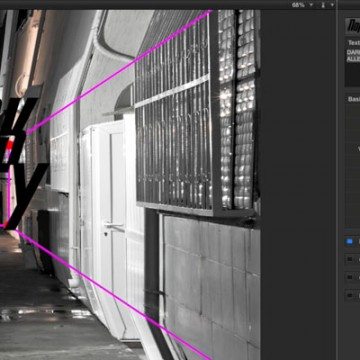Open the font style preview thumbnail

pyautogui.click(x=353, y=25)
